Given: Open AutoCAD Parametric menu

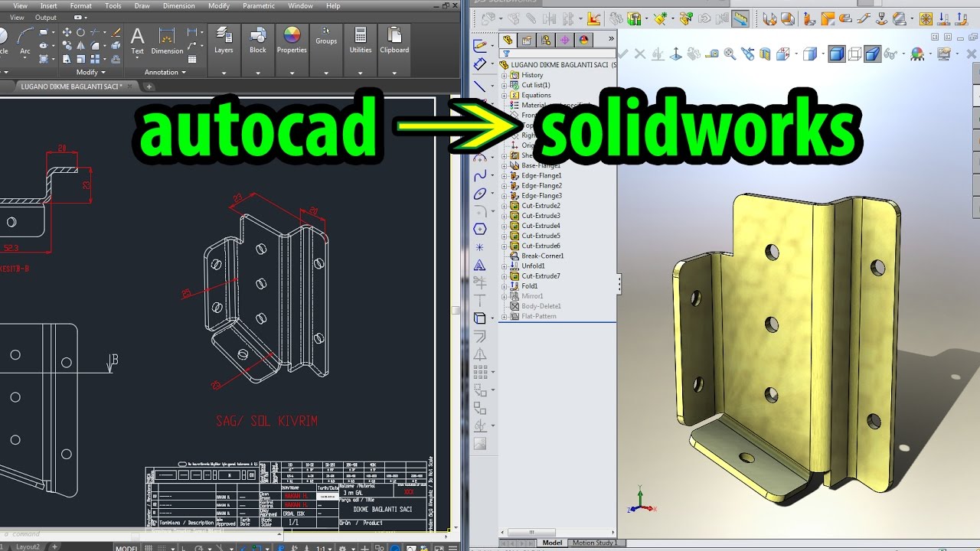Looking at the screenshot, I should (x=259, y=5).
